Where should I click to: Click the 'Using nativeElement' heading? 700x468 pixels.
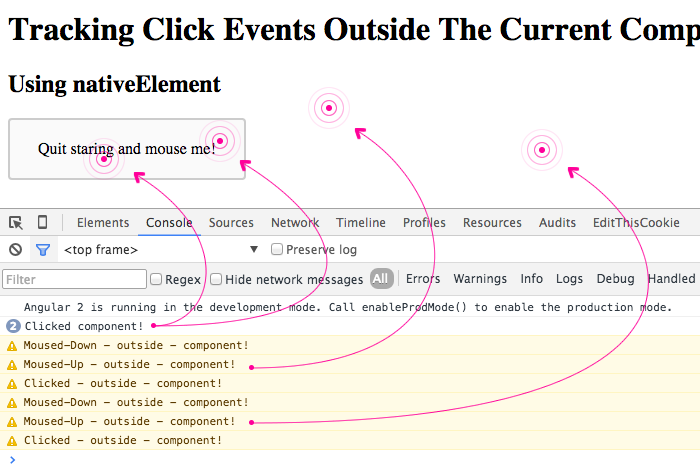[x=115, y=84]
